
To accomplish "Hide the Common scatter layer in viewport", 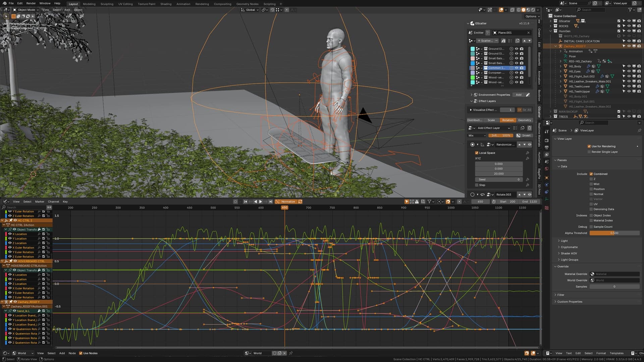I will point(517,68).
